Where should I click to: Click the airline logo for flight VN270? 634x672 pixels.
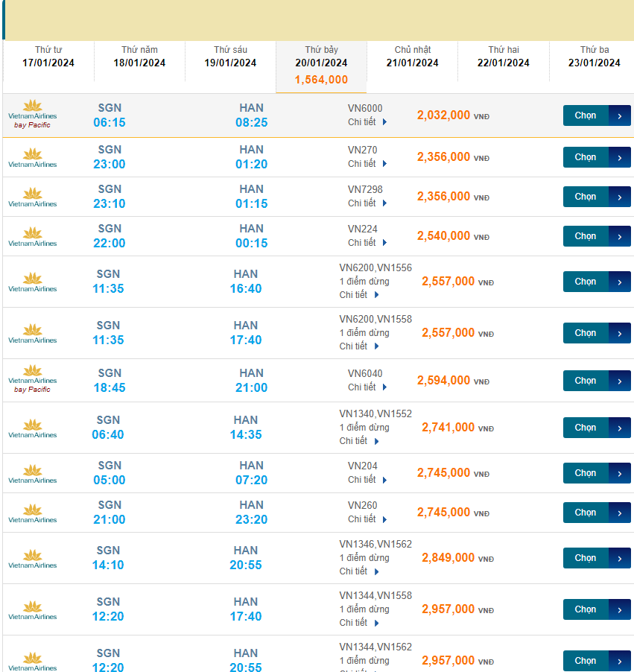(x=32, y=157)
